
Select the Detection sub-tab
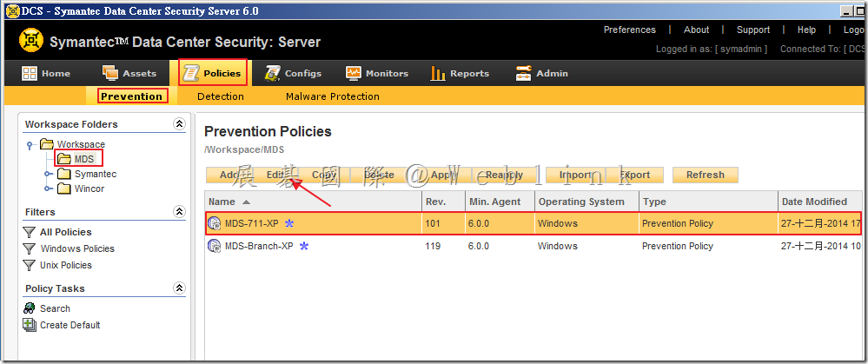tap(221, 96)
